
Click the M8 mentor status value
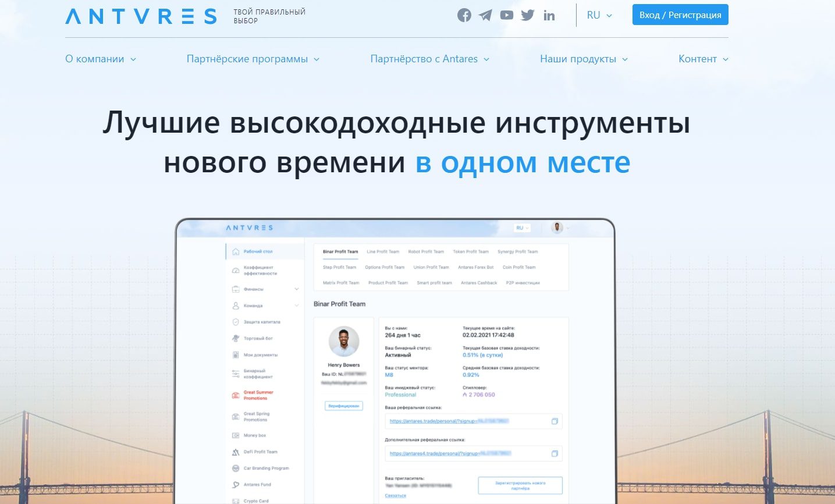pos(389,375)
